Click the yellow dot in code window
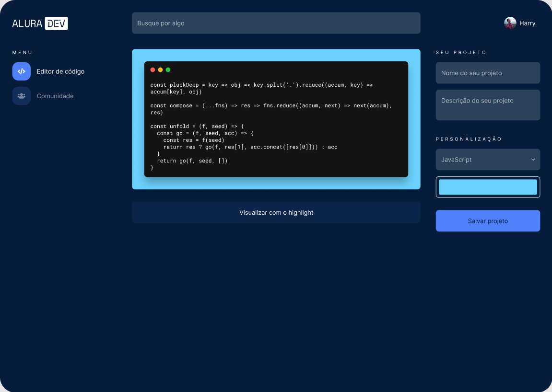The height and width of the screenshot is (392, 552). pos(161,69)
